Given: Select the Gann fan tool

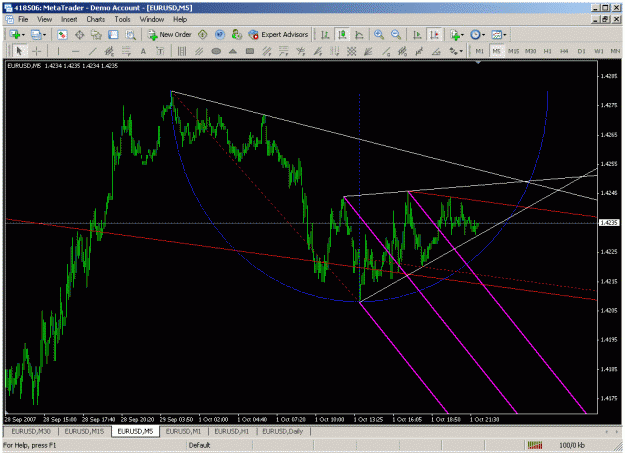Looking at the screenshot, I should (368, 51).
